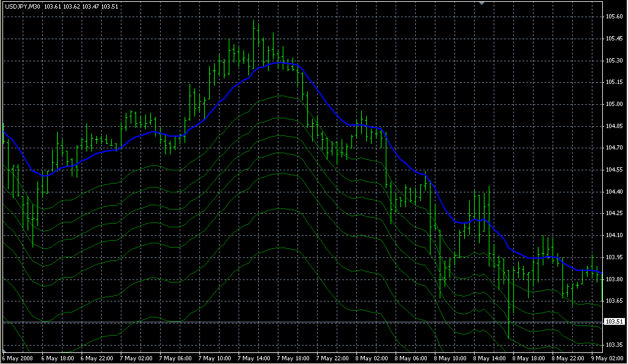Click the 6 May 2008 date label

coord(17,358)
